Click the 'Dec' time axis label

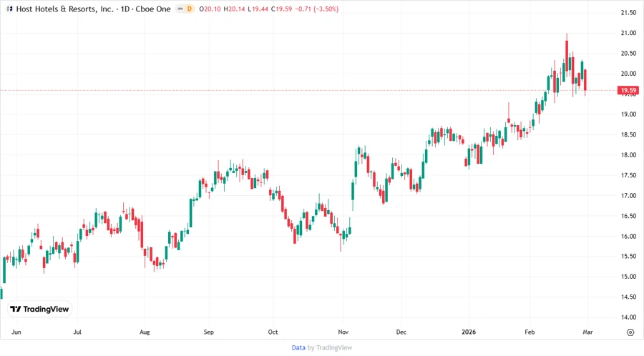(x=401, y=332)
